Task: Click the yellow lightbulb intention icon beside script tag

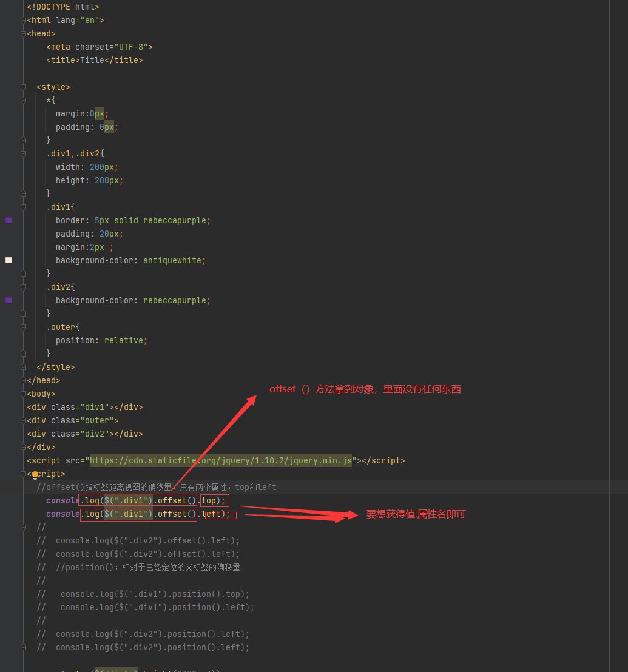Action: 35,474
